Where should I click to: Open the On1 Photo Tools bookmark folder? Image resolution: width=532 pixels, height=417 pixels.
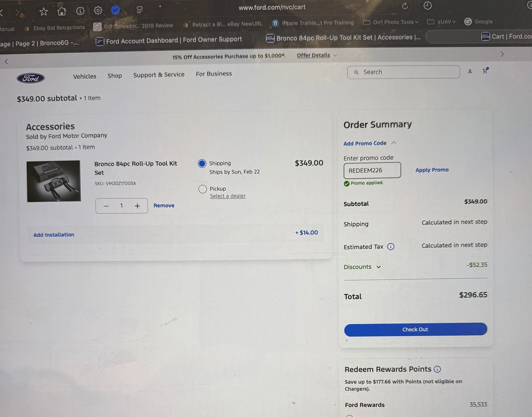coord(391,22)
